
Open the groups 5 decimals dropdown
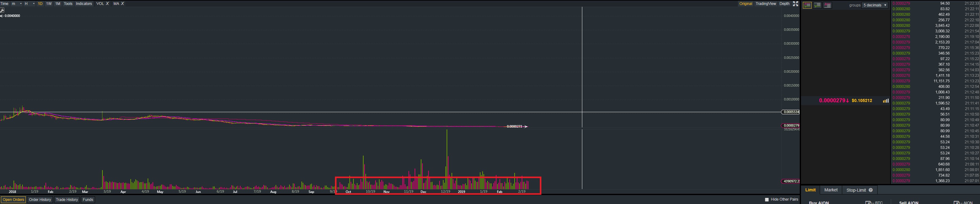(874, 5)
